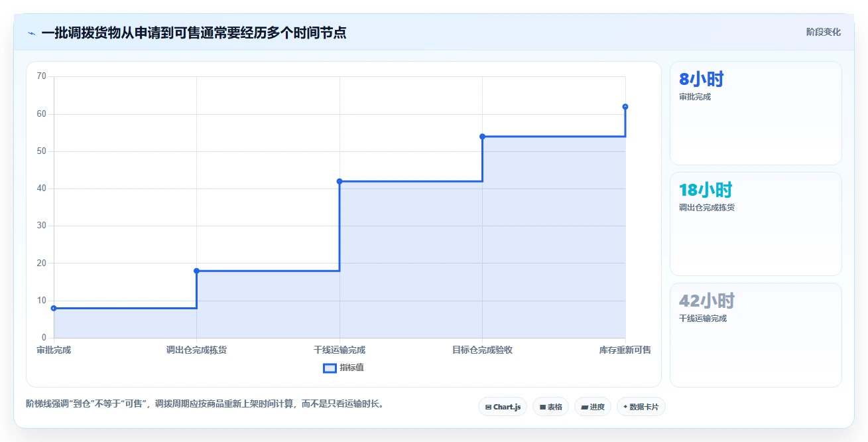Click the 阶段变化 label in header
The image size is (868, 442).
tap(823, 32)
